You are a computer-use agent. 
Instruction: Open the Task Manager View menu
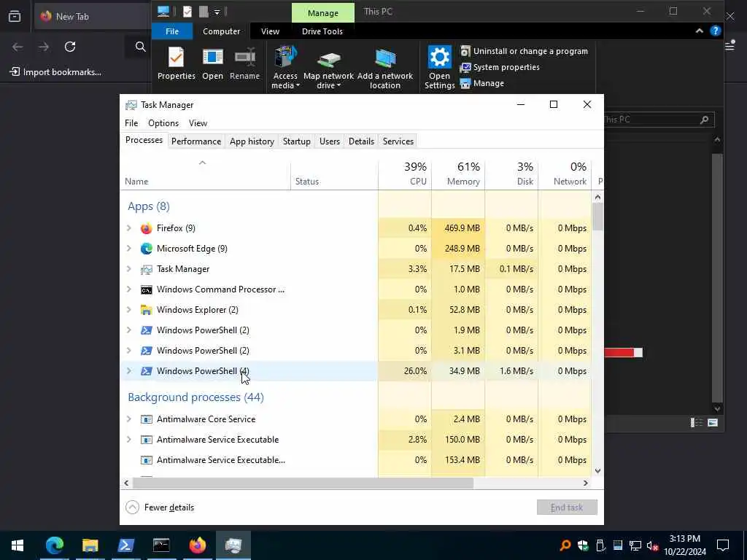pos(198,123)
